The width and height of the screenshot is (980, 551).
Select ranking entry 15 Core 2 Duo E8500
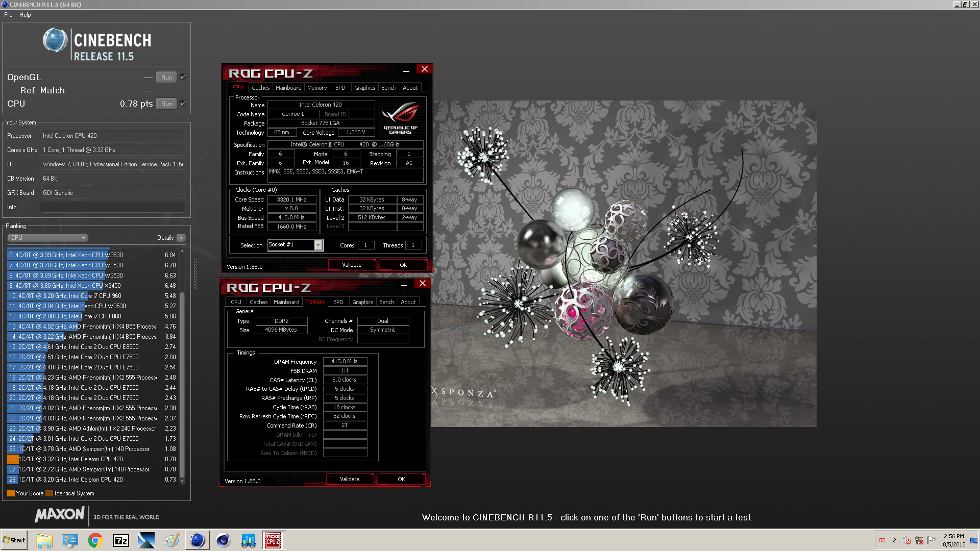[x=93, y=347]
